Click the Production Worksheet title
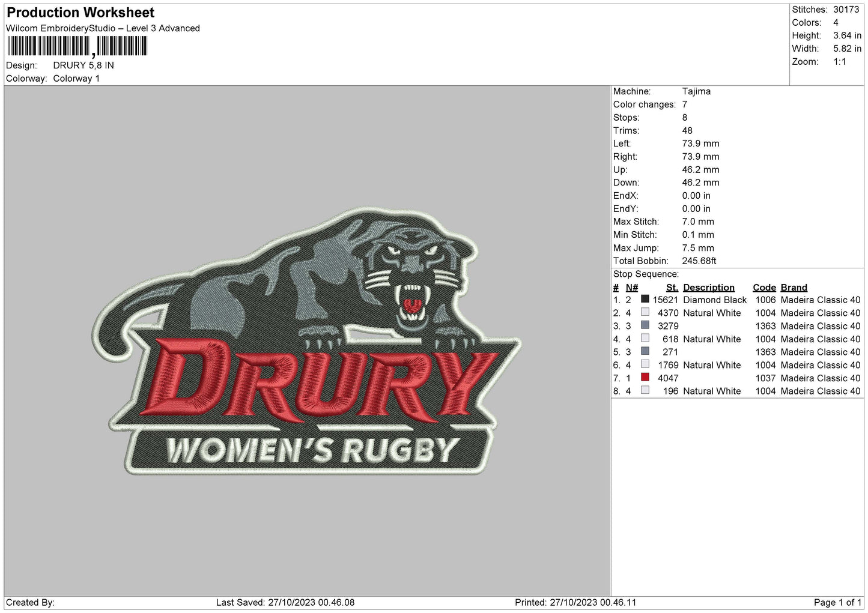Image resolution: width=868 pixels, height=613 pixels. point(80,13)
